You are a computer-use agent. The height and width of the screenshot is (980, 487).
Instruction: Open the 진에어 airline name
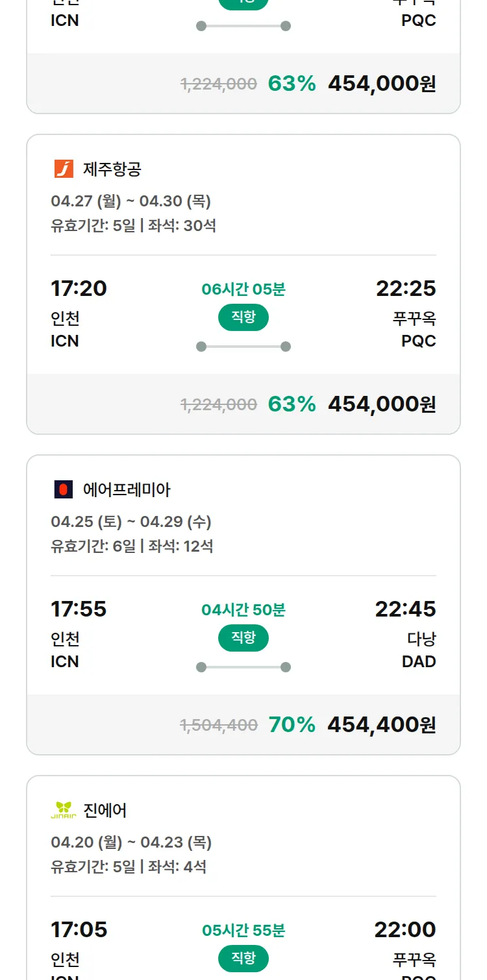pos(105,811)
